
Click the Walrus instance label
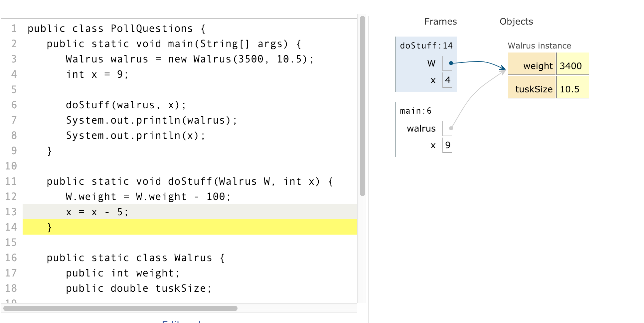pos(539,46)
